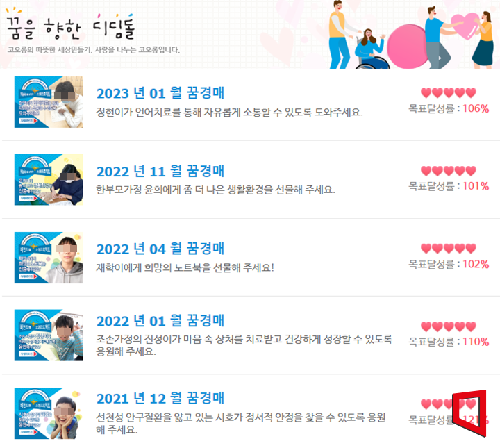Click the 2021년 12월 auction thumbnail image
Screen dimensions: 500x448
click(x=49, y=413)
